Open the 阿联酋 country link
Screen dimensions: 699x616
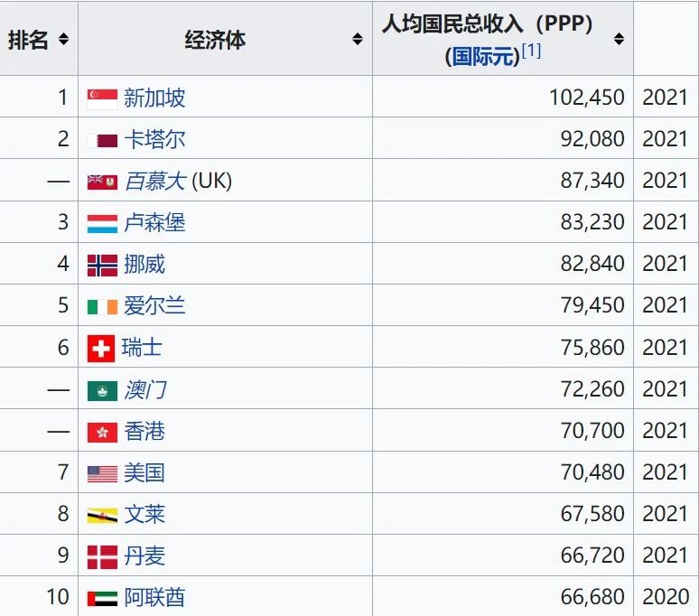pyautogui.click(x=154, y=597)
